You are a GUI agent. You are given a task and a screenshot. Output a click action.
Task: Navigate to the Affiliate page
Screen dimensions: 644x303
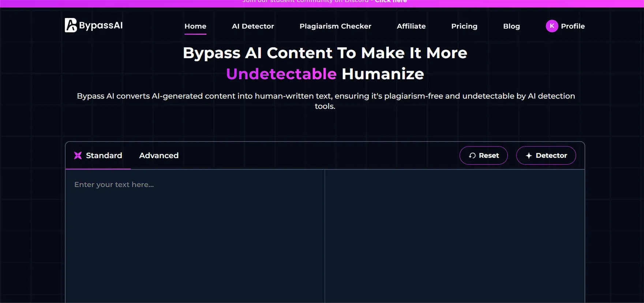[x=411, y=26]
